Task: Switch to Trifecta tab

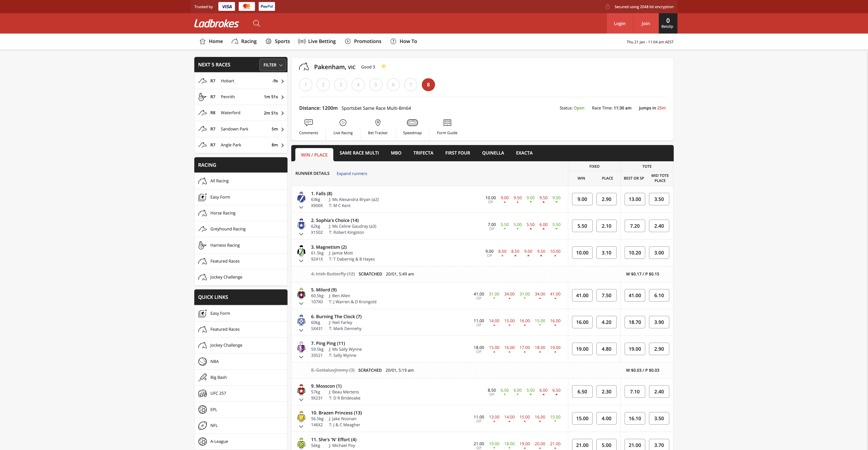Action: pyautogui.click(x=423, y=153)
